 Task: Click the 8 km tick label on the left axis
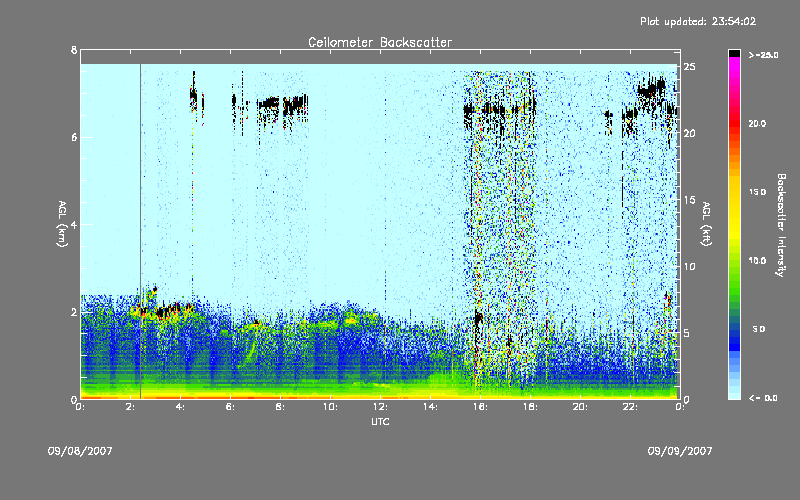[74, 50]
